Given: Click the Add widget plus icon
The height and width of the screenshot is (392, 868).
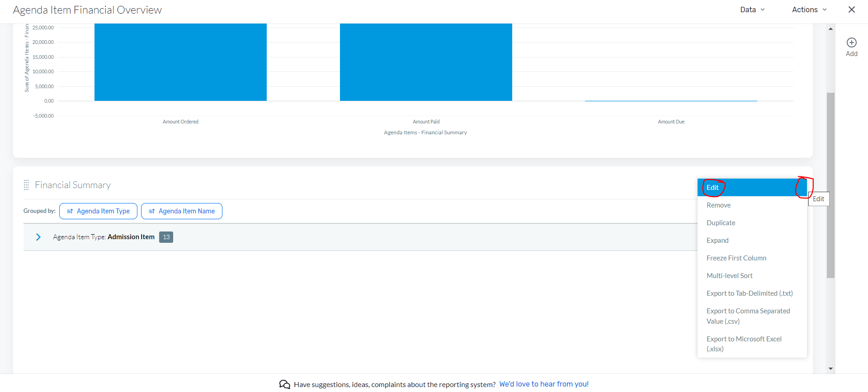Looking at the screenshot, I should coord(851,43).
